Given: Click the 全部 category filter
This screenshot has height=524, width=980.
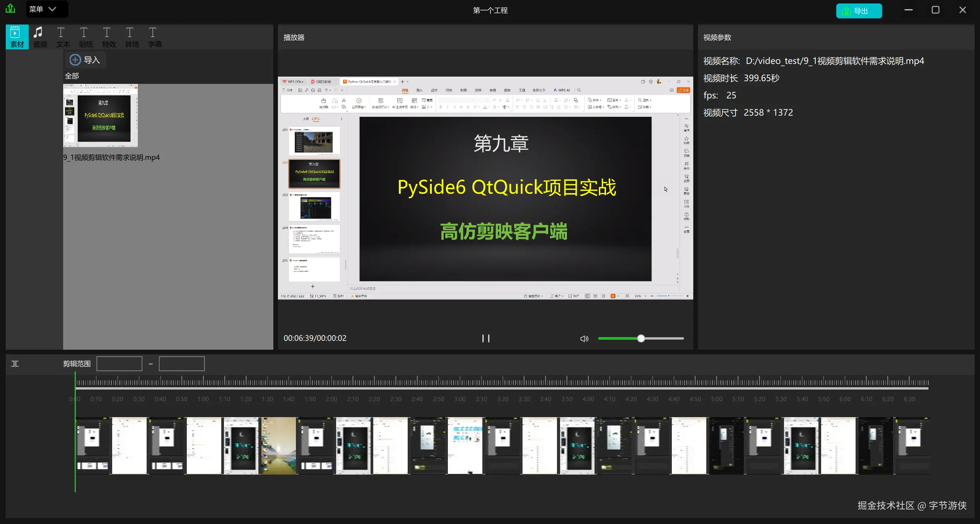Looking at the screenshot, I should pyautogui.click(x=71, y=76).
